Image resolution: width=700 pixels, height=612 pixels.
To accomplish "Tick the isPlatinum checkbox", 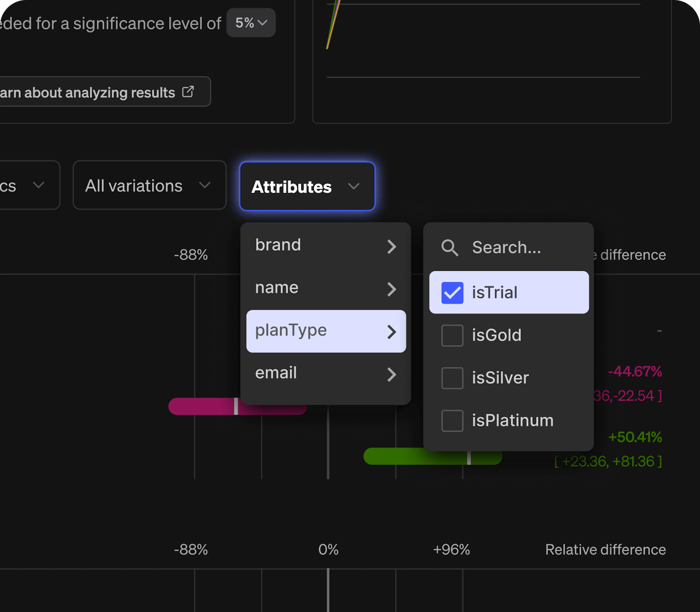I will [x=452, y=421].
